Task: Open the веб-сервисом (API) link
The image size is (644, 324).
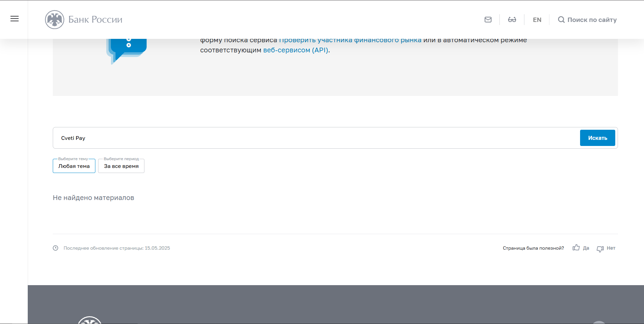Action: (x=296, y=50)
